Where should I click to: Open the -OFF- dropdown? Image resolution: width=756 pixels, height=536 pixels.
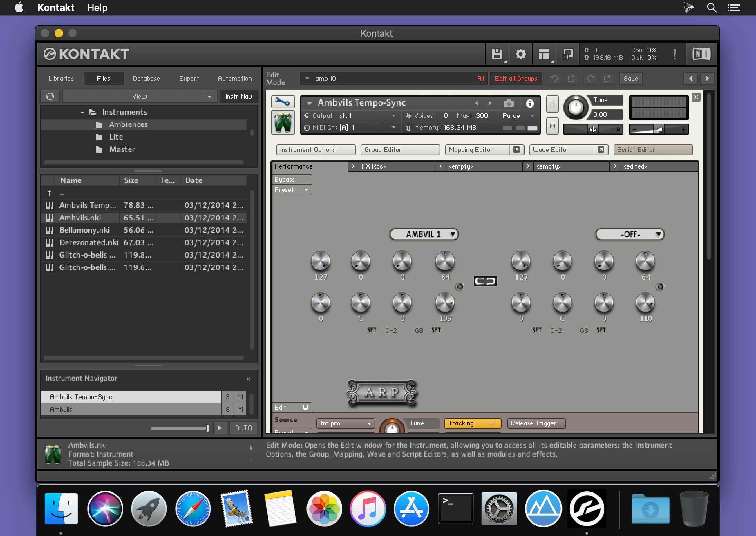click(630, 234)
